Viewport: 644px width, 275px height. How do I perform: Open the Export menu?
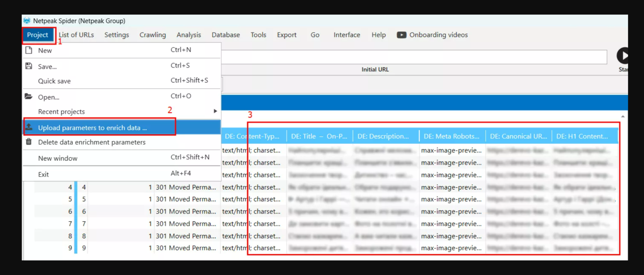287,35
